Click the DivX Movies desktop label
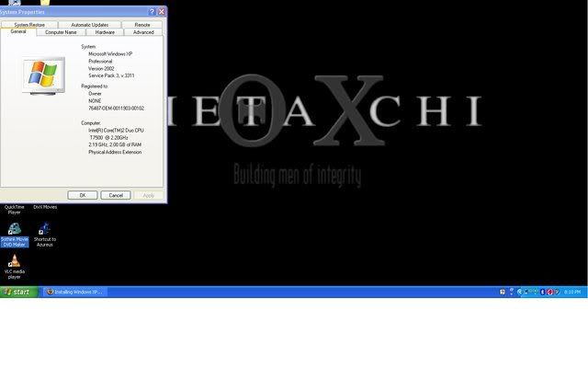The width and height of the screenshot is (588, 368). click(45, 207)
